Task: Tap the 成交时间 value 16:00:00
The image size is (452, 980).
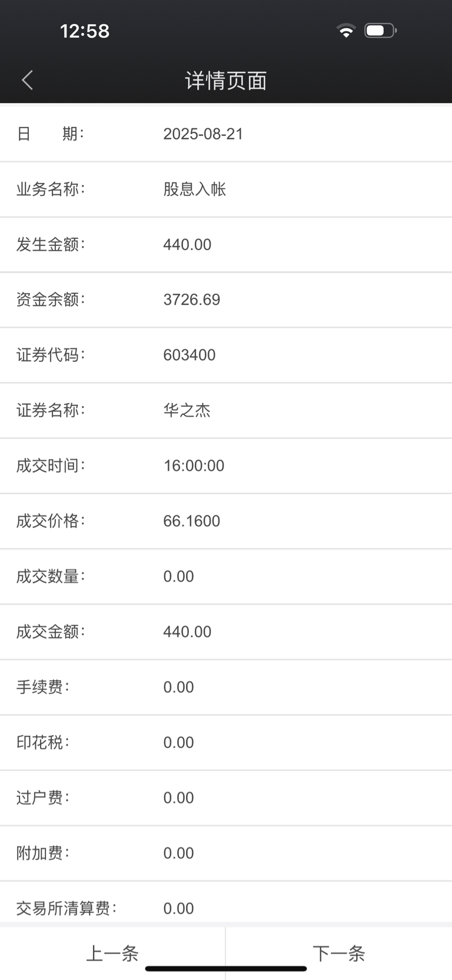Action: tap(194, 466)
